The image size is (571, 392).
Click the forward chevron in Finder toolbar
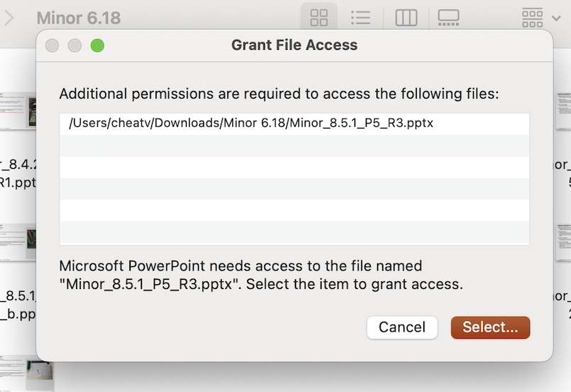click(9, 18)
